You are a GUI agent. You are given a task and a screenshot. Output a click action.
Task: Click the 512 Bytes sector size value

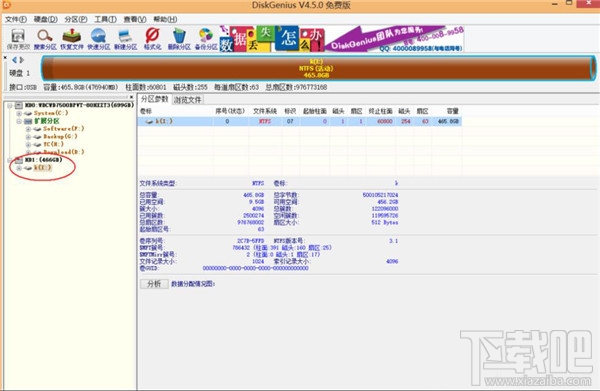385,222
